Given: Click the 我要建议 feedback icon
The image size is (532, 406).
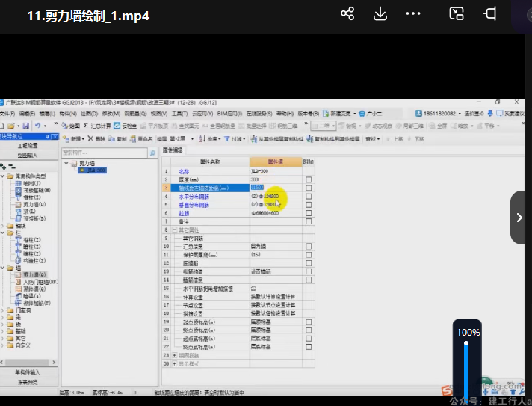Looking at the screenshot, I should pyautogui.click(x=499, y=113).
